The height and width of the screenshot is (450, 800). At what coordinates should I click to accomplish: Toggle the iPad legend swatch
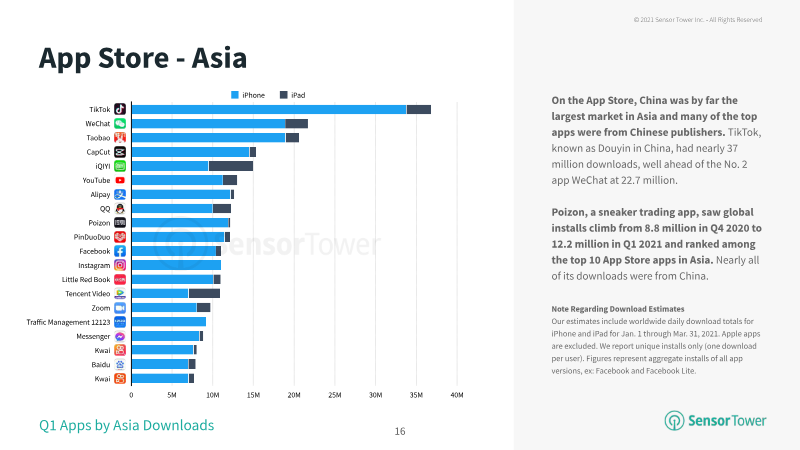click(x=284, y=95)
